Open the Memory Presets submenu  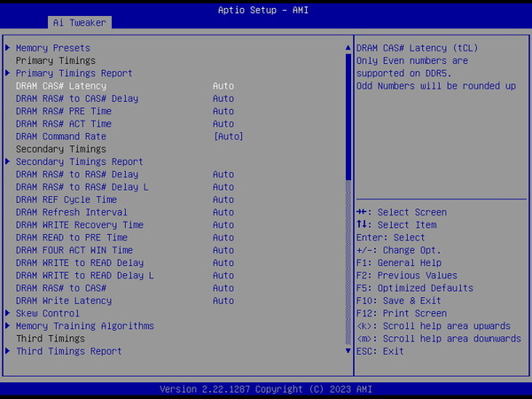click(53, 48)
